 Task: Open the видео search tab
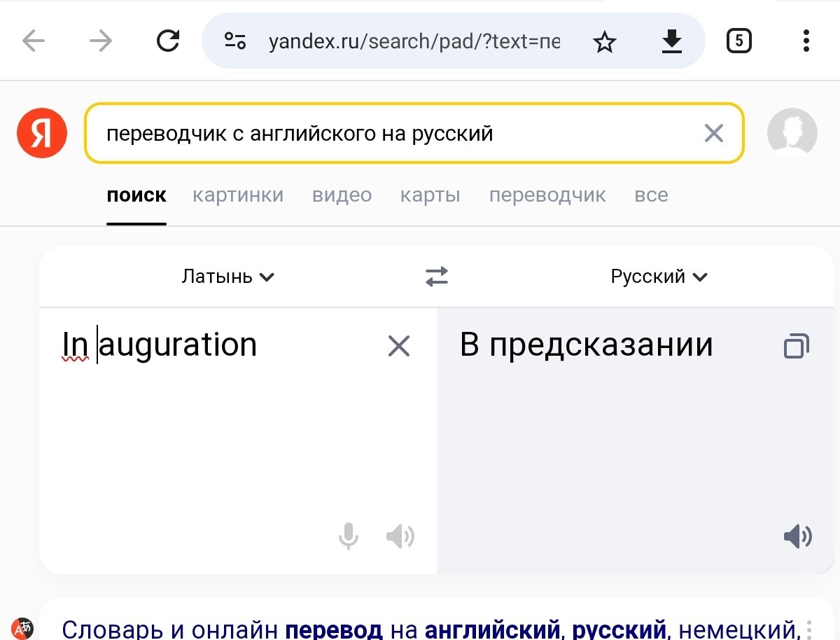pyautogui.click(x=342, y=195)
